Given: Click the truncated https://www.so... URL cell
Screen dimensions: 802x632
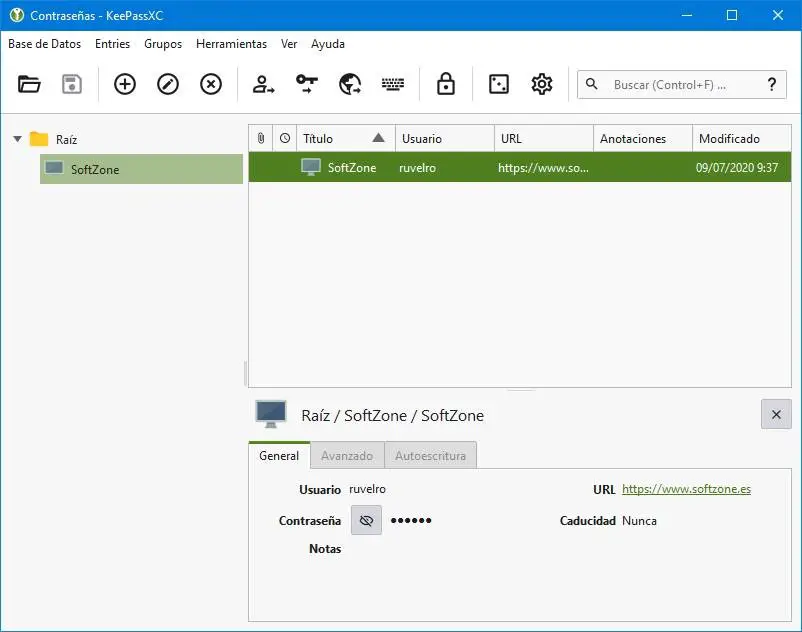Looking at the screenshot, I should [544, 167].
